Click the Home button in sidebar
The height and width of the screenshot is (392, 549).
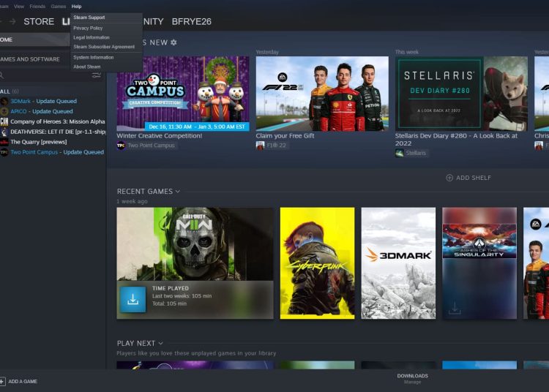pyautogui.click(x=34, y=40)
